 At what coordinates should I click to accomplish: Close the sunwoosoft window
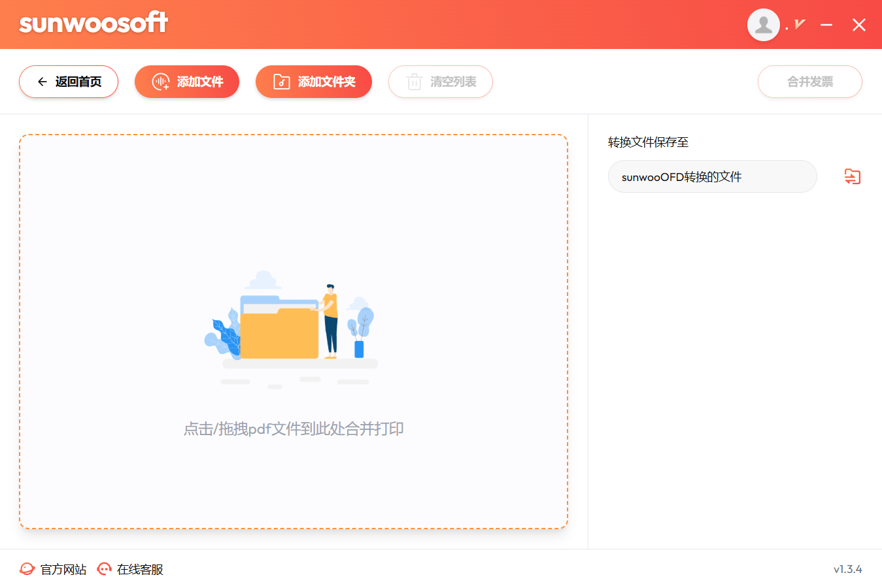click(x=858, y=25)
